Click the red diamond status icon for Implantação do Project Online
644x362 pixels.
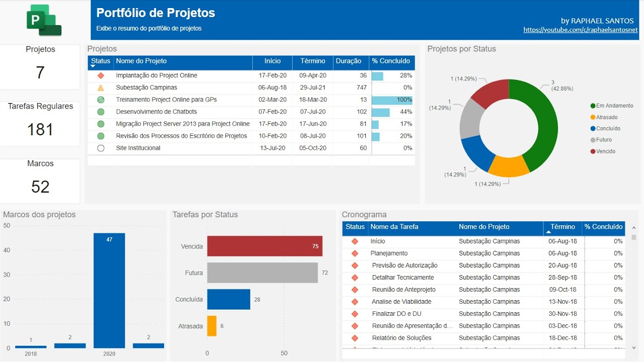(101, 75)
